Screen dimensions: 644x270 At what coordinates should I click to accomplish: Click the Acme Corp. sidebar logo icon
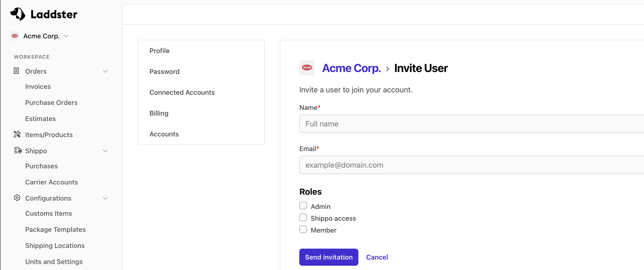(x=15, y=36)
